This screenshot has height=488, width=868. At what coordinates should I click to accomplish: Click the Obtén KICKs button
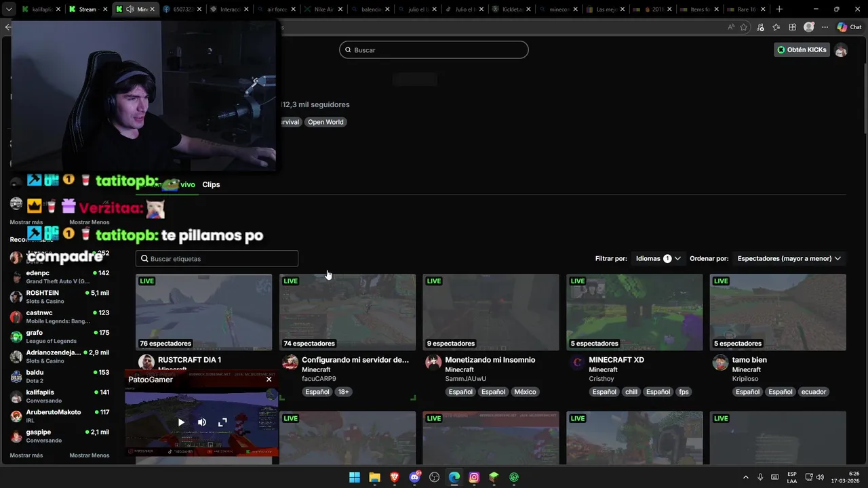[x=802, y=49]
